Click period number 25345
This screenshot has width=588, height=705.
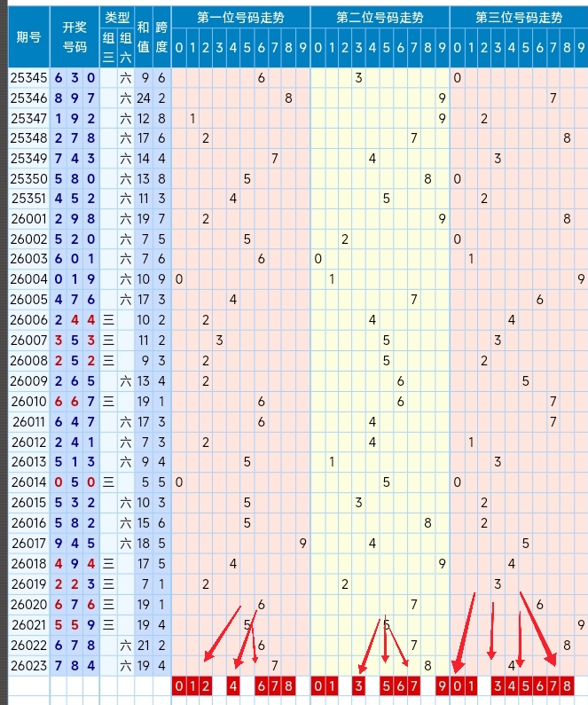pos(28,78)
